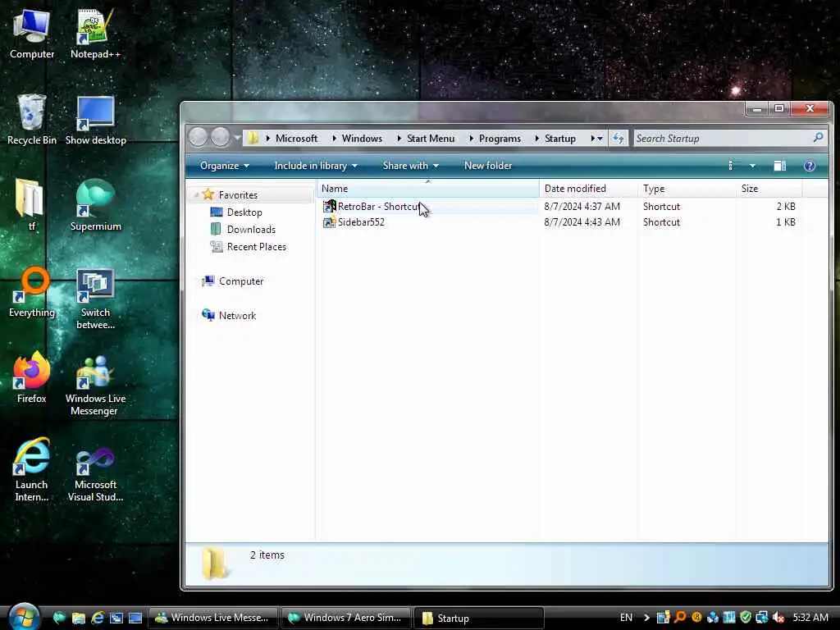This screenshot has height=630, width=840.
Task: Sort by Size column header
Action: (x=769, y=189)
